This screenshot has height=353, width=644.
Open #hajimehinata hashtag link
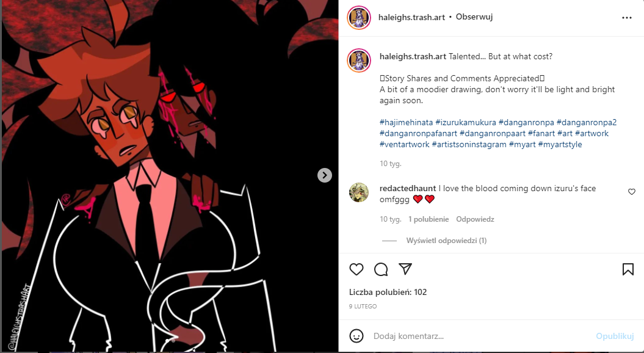pyautogui.click(x=406, y=123)
